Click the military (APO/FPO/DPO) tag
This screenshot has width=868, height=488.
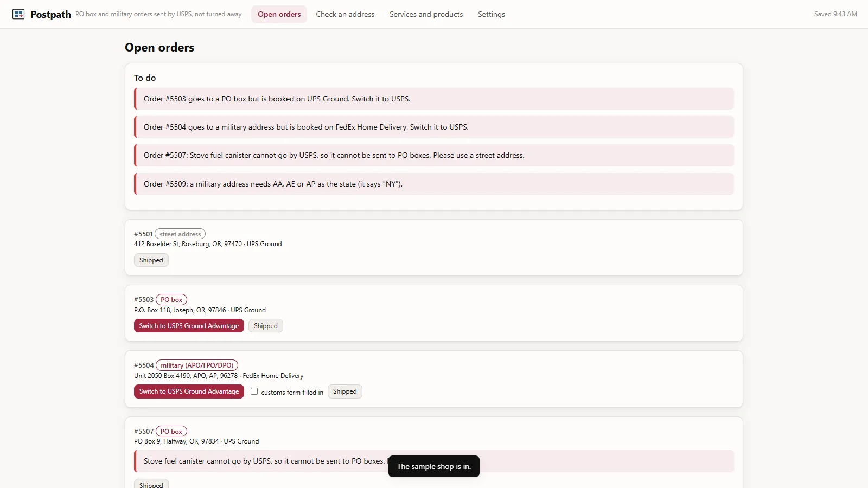point(197,365)
